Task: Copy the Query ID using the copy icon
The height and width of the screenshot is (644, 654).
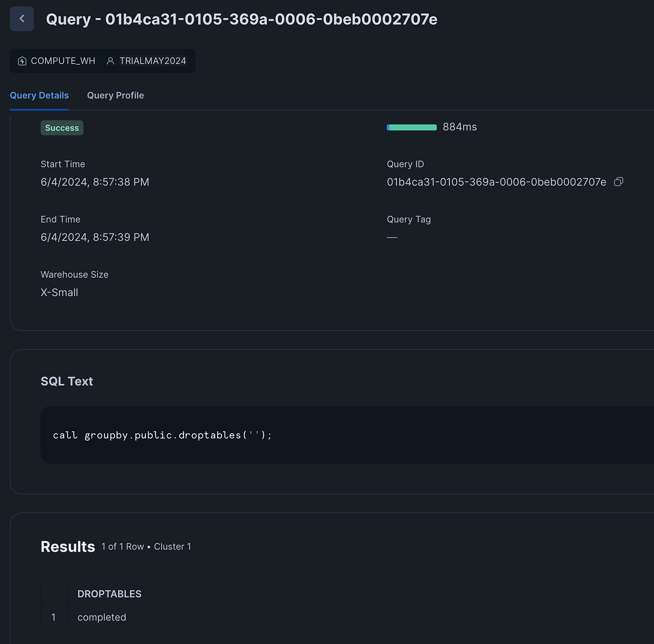Action: pos(619,181)
